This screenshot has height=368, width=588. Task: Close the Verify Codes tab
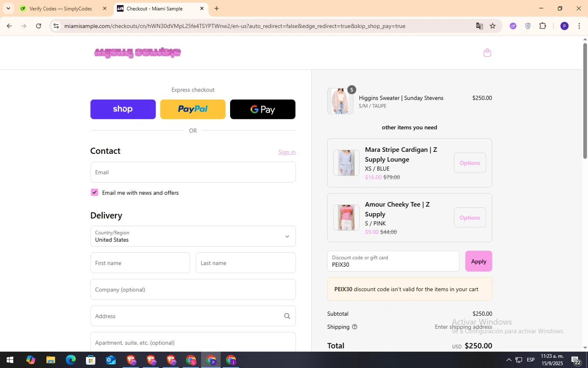tap(105, 8)
